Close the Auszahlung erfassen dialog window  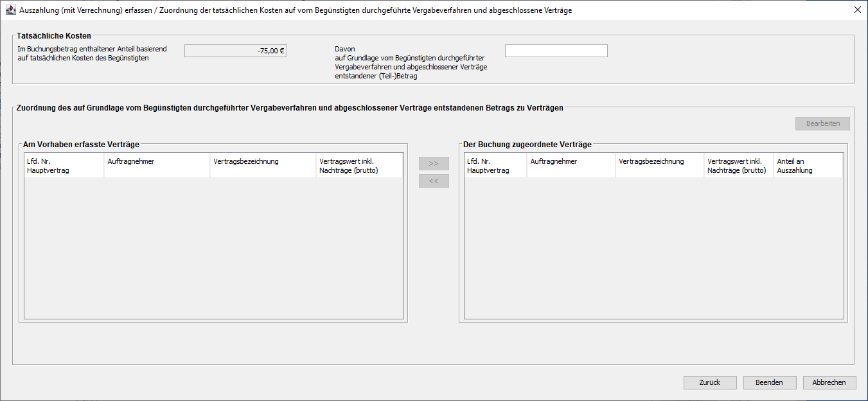857,10
